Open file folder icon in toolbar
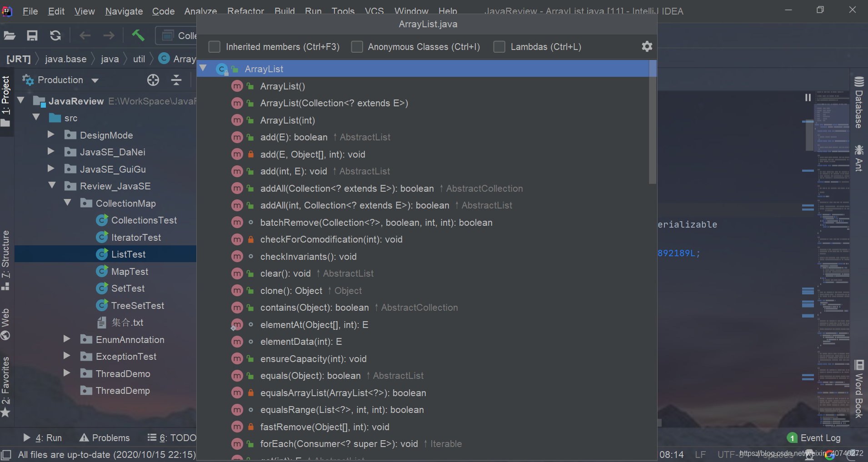The height and width of the screenshot is (462, 868). [10, 35]
